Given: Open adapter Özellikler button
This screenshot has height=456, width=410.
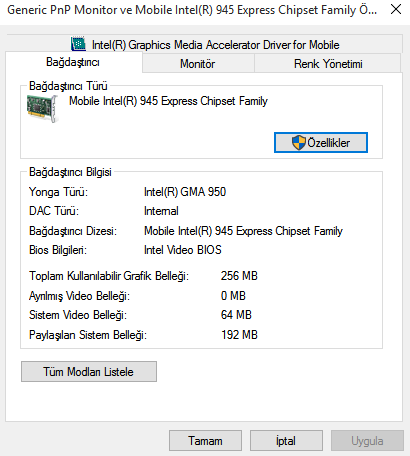Looking at the screenshot, I should (x=321, y=143).
